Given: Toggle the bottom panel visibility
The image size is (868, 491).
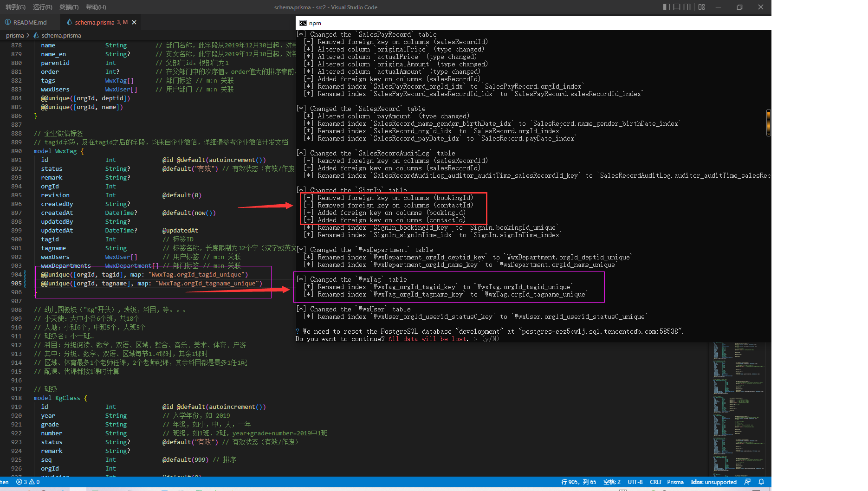Looking at the screenshot, I should 677,7.
